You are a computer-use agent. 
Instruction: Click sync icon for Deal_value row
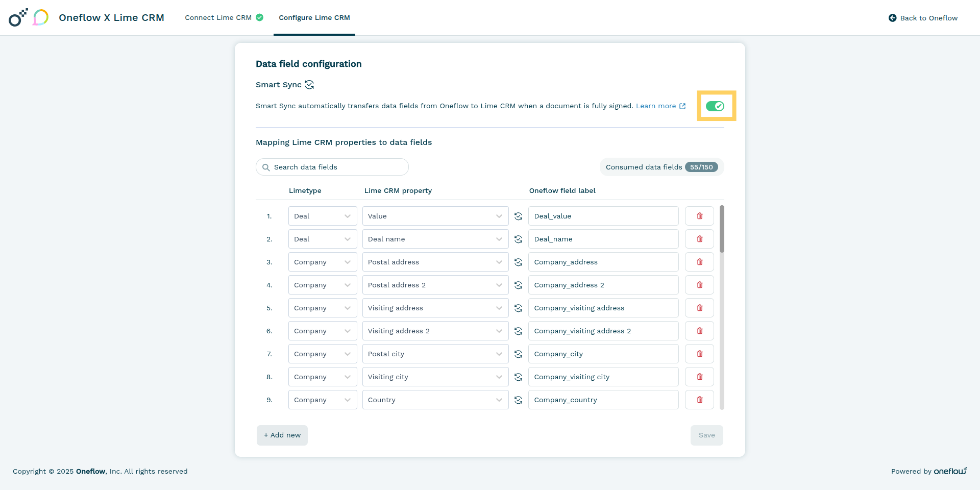coord(518,216)
